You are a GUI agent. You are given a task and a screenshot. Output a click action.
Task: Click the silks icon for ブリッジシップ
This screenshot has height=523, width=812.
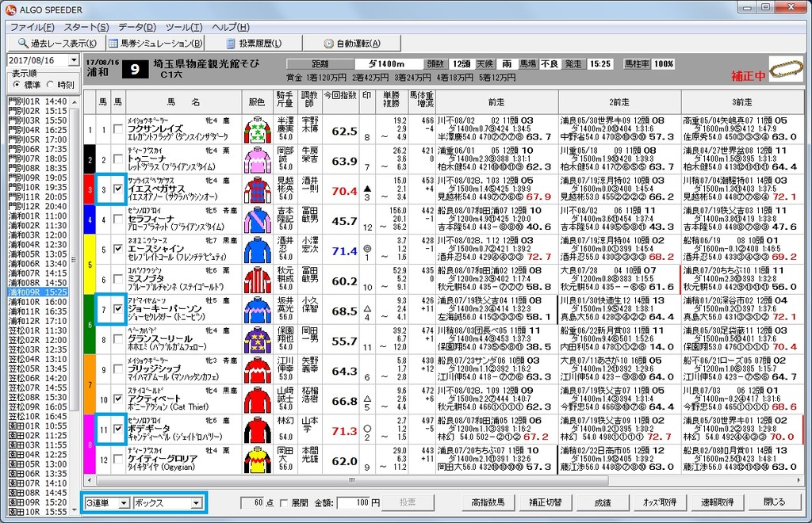(x=258, y=370)
